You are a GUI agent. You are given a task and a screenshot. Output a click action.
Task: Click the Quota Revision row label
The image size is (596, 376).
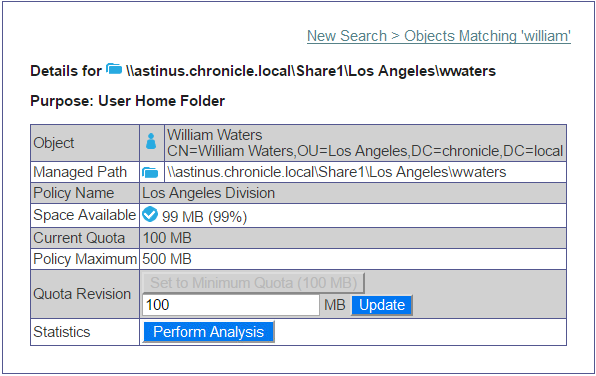click(82, 294)
